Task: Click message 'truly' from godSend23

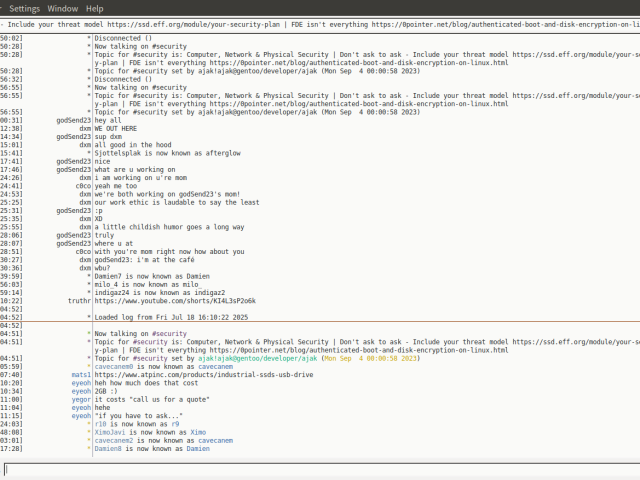Action: [104, 235]
